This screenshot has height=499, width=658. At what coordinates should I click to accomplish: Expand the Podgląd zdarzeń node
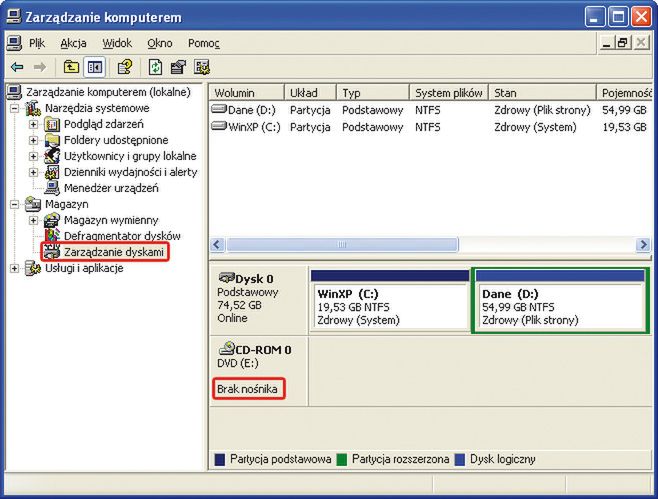coord(33,124)
